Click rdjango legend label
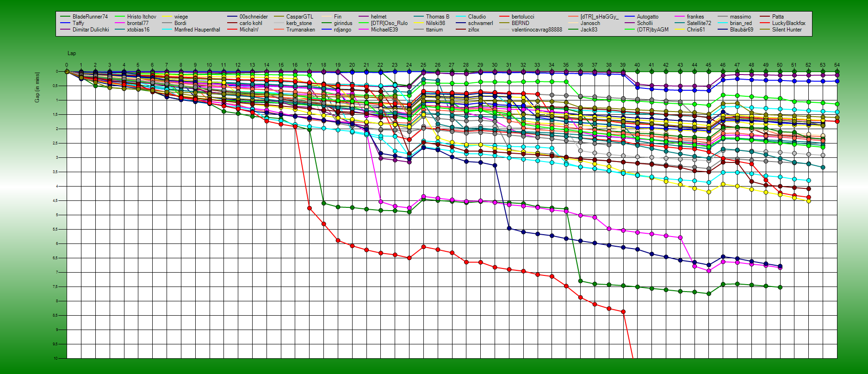Screen dimensions: 868x374 pyautogui.click(x=342, y=30)
